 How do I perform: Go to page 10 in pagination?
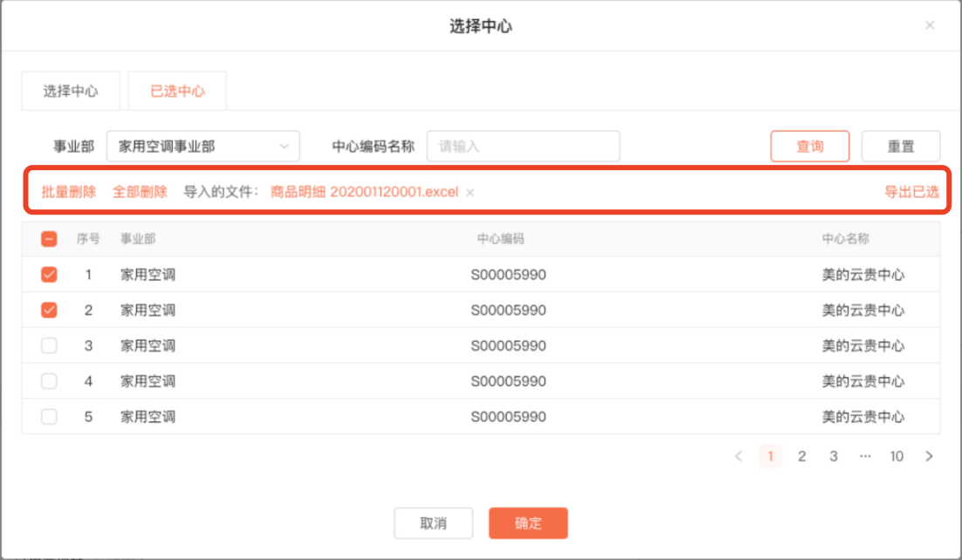pyautogui.click(x=897, y=455)
